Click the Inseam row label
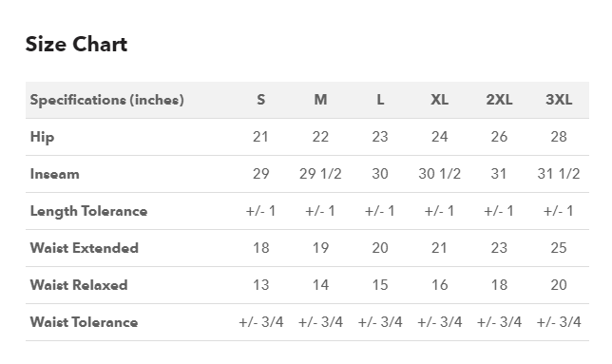Image resolution: width=612 pixels, height=364 pixels. 55,174
